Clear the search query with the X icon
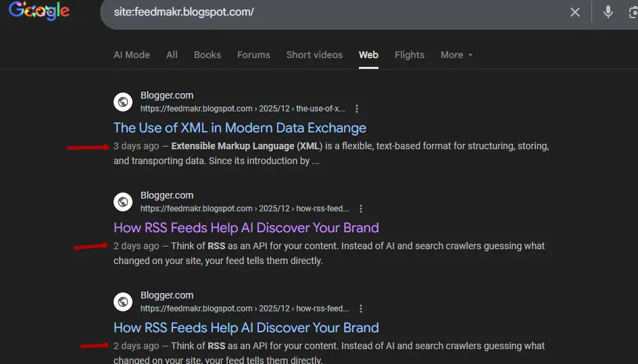 574,12
